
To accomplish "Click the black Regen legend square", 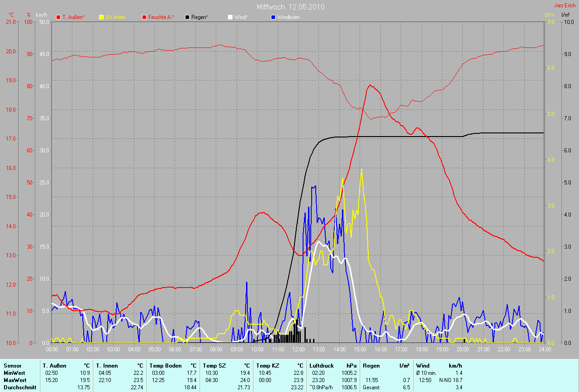I will (187, 17).
